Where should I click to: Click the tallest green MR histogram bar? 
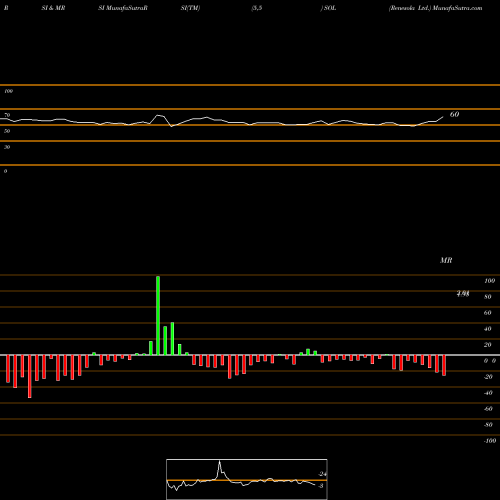[x=158, y=315]
